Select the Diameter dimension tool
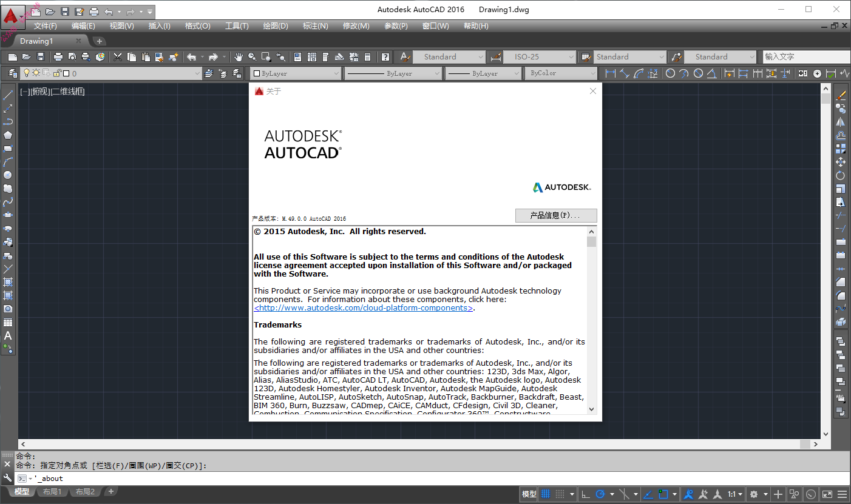This screenshot has height=504, width=851. tap(699, 73)
